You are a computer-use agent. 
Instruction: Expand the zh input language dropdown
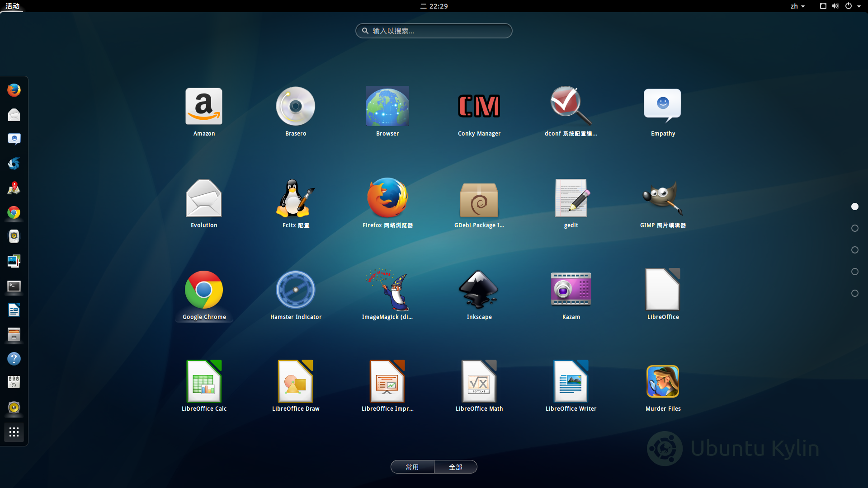797,6
